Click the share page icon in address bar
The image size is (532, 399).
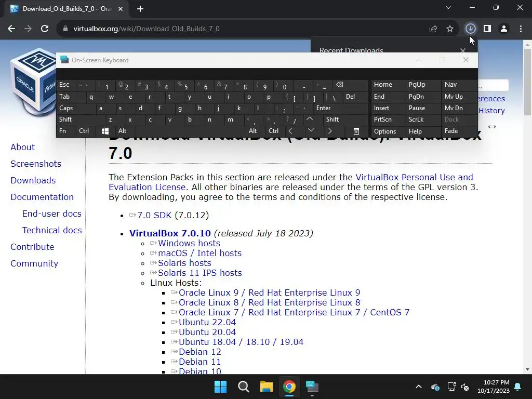(433, 29)
